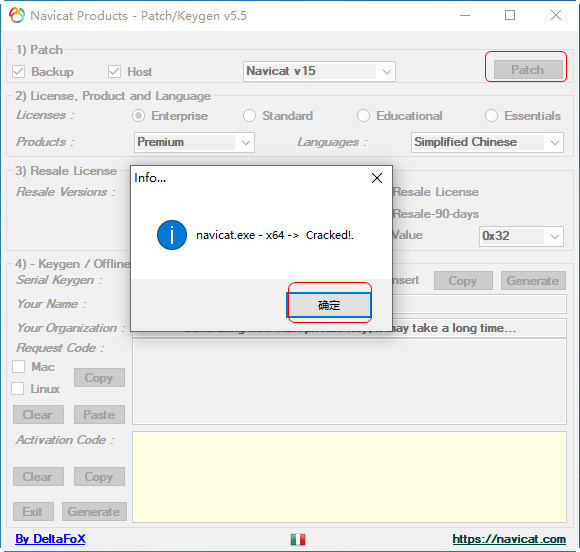Close the Info dialog with X

[x=377, y=178]
